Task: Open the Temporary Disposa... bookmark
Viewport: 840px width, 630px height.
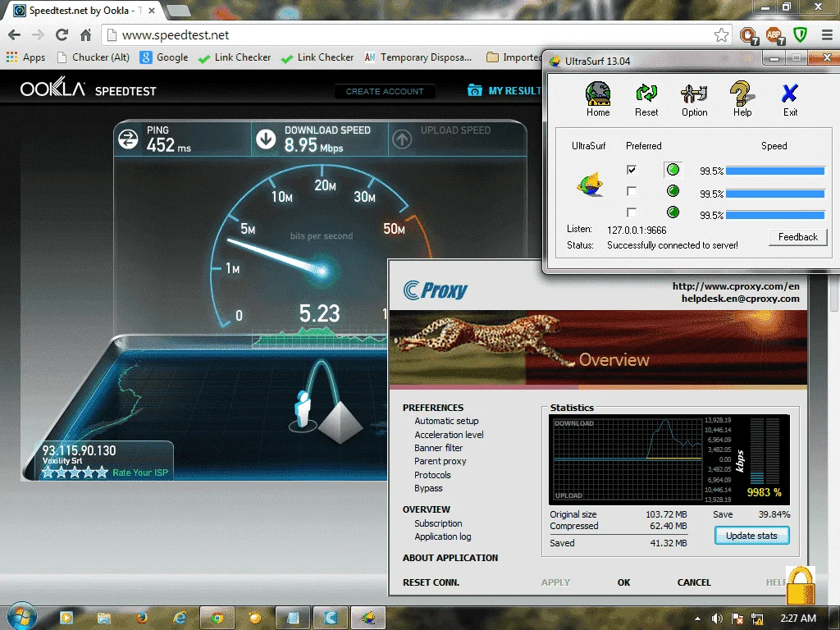Action: (x=418, y=57)
